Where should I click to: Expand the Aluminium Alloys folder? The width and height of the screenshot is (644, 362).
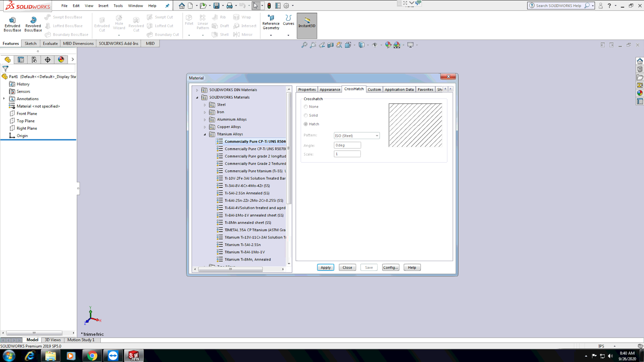point(205,119)
